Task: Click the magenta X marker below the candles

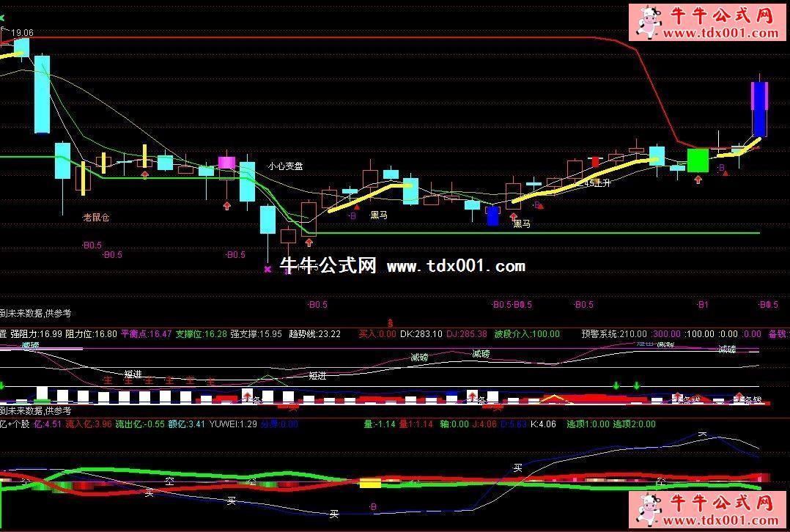Action: 267,269
